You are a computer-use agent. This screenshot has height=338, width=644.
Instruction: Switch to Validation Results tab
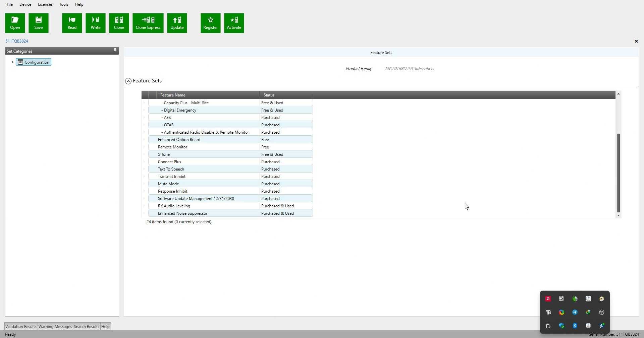coord(21,327)
